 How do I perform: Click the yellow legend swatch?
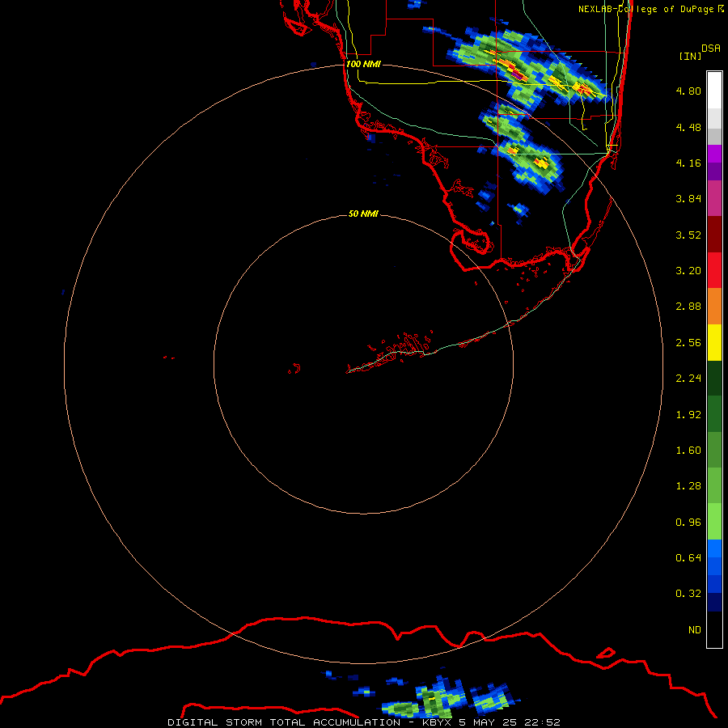[x=714, y=342]
